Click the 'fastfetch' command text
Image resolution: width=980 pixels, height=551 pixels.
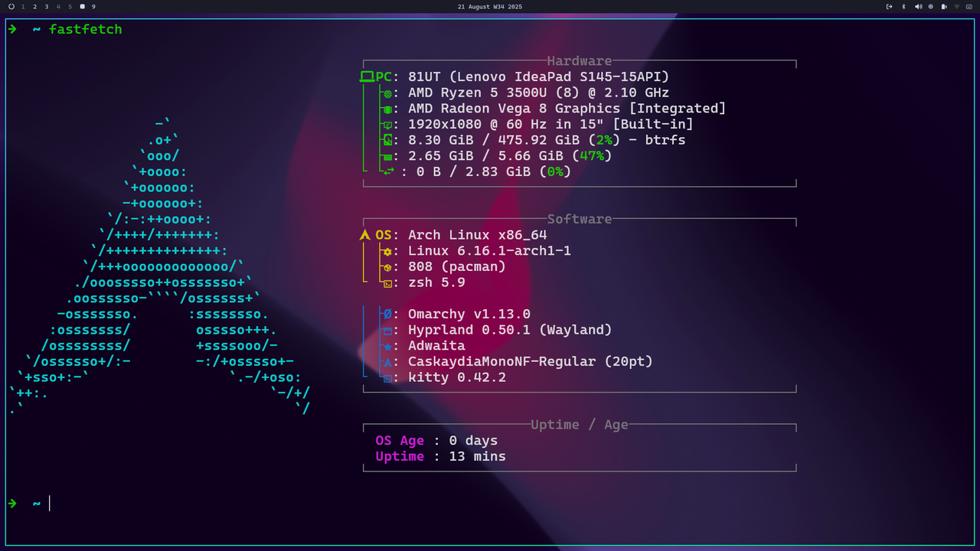[85, 29]
